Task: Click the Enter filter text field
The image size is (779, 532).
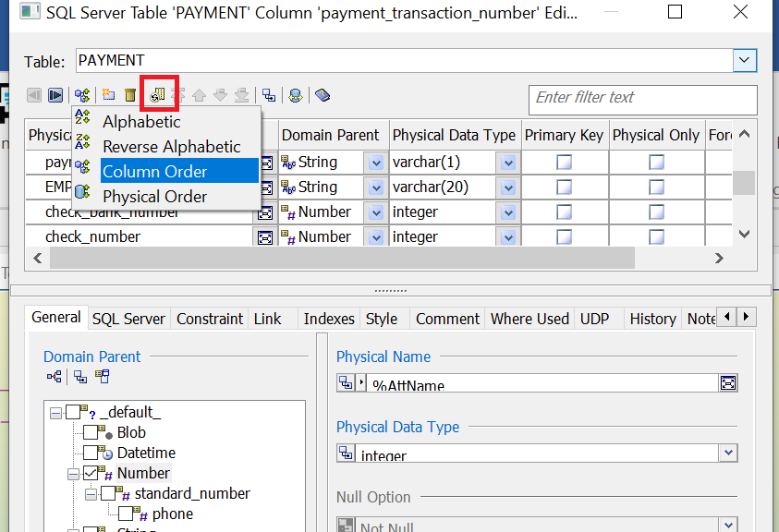Action: click(644, 98)
